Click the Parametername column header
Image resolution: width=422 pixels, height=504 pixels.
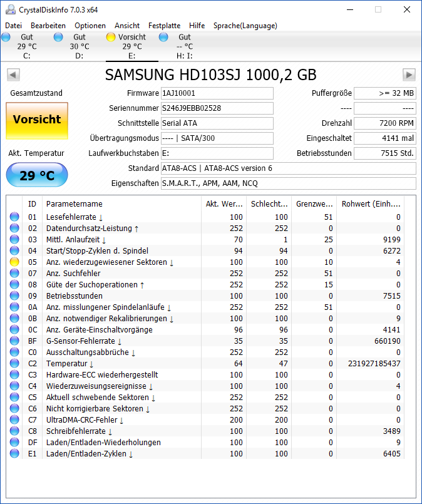[121, 203]
